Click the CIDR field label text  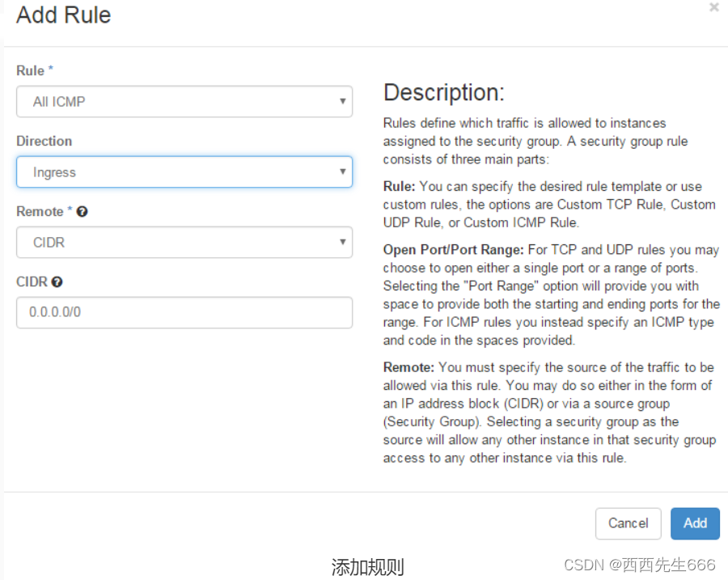point(32,282)
